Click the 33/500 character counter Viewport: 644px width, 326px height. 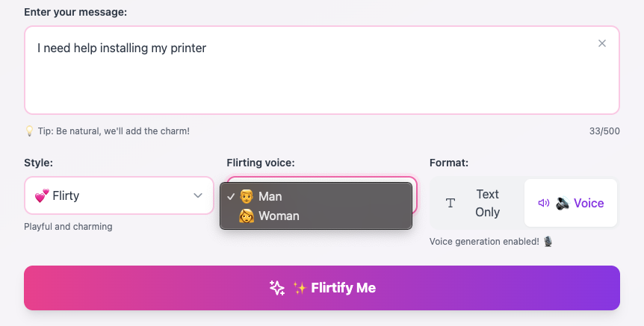click(x=604, y=131)
